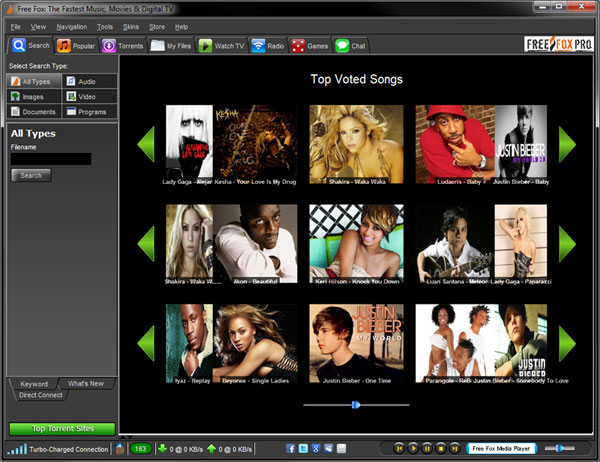This screenshot has width=600, height=462.
Task: Click the Play button in media player
Action: point(413,448)
